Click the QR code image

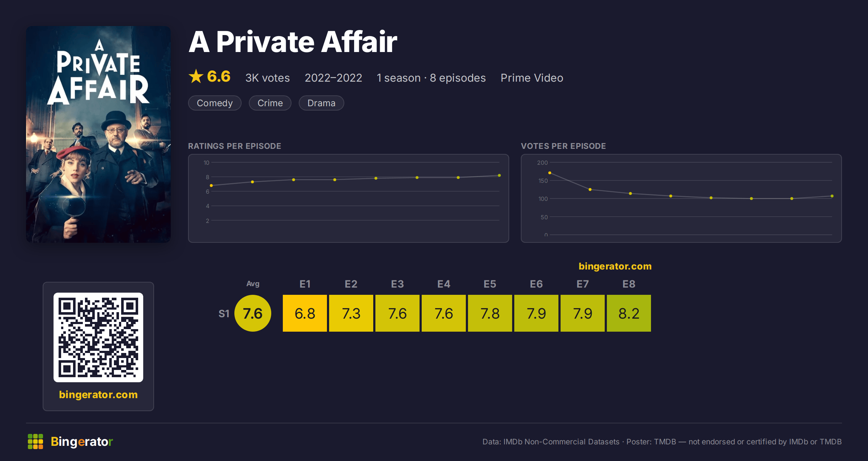[x=98, y=337]
